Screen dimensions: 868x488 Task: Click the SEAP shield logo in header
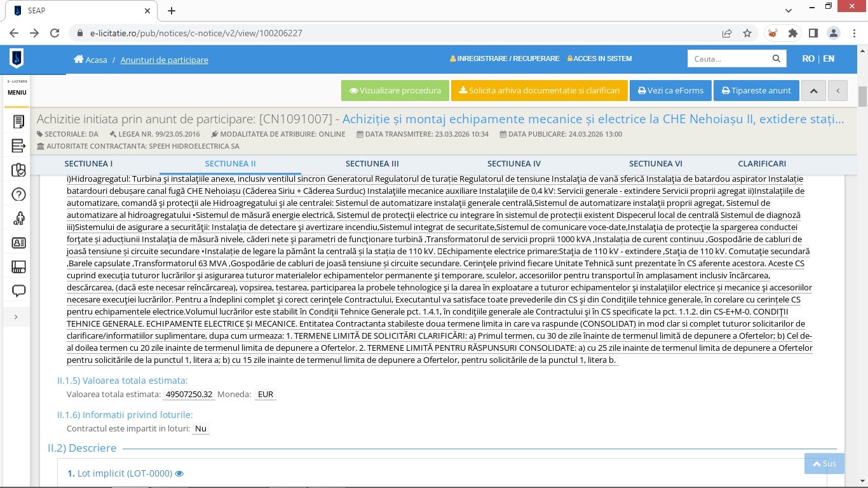tap(17, 59)
